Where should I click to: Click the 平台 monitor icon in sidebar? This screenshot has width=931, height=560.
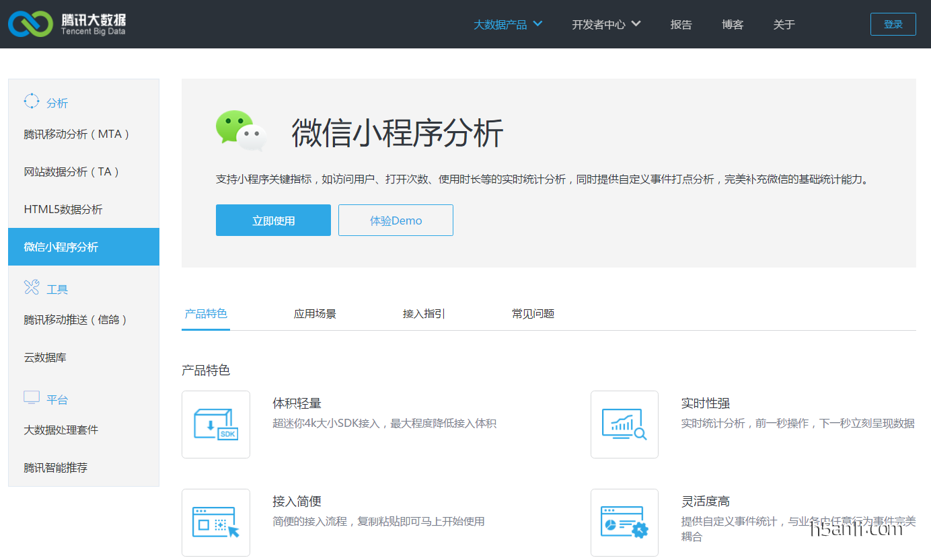tap(32, 397)
